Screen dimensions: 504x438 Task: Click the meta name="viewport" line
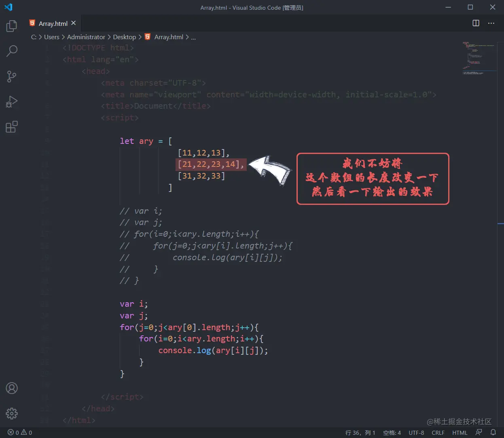click(x=269, y=95)
